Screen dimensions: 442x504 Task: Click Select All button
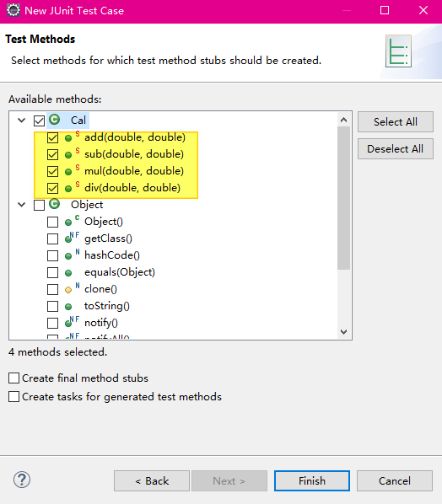point(396,122)
